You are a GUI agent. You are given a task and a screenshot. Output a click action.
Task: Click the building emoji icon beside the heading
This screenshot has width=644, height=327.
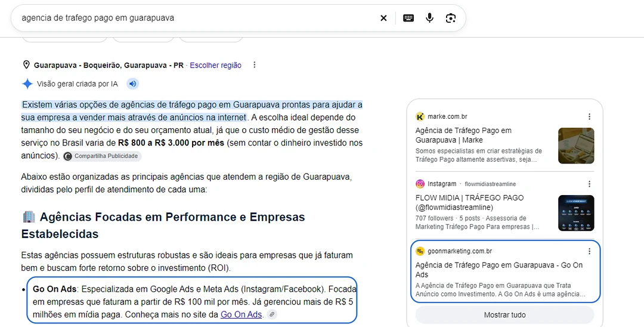[x=29, y=217]
